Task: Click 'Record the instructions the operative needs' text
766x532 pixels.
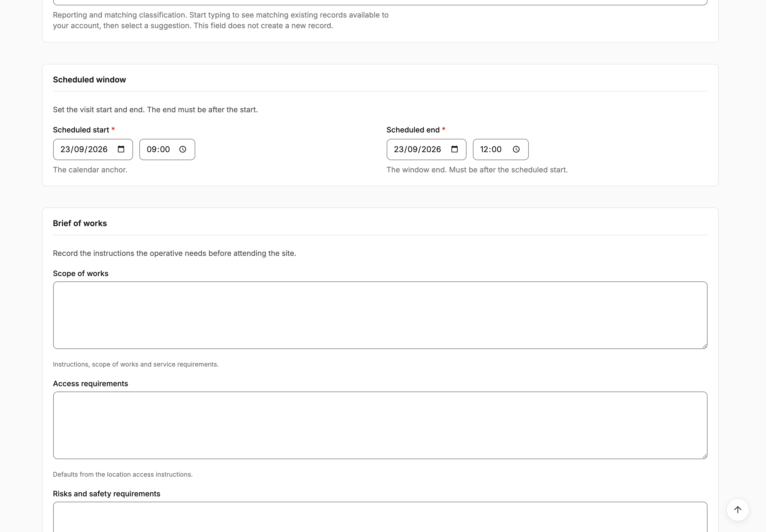Action: point(174,253)
